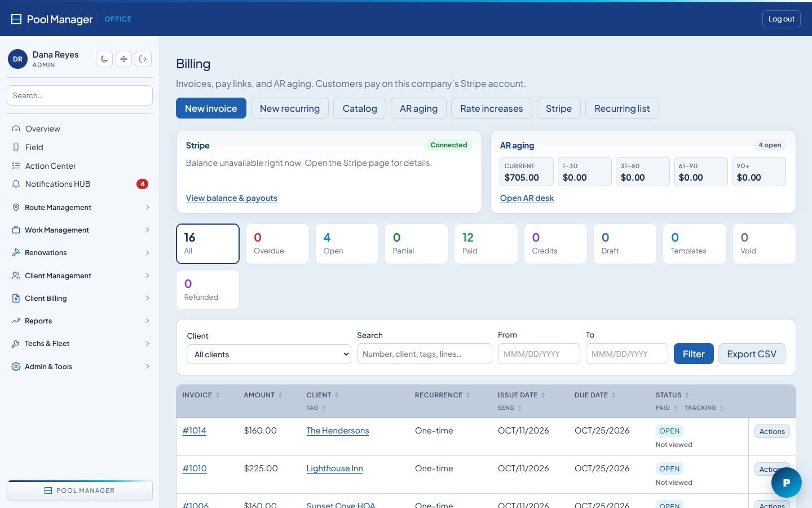Click Log out button
The image size is (812, 508).
coord(782,19)
